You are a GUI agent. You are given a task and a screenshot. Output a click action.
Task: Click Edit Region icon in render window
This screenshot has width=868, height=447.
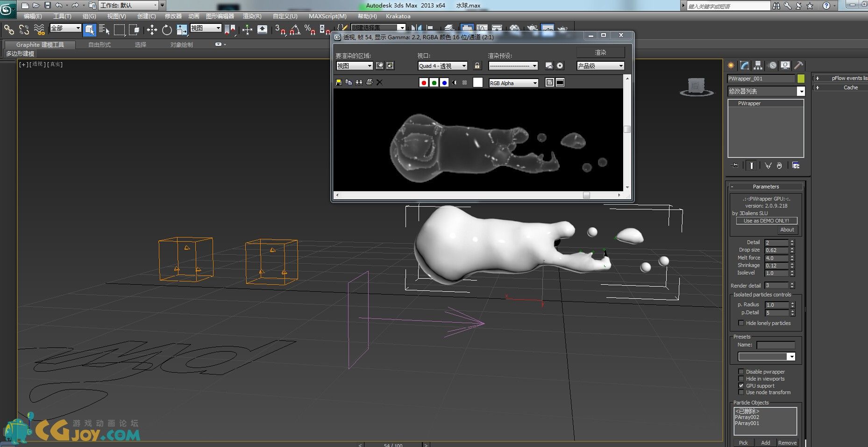(x=380, y=66)
